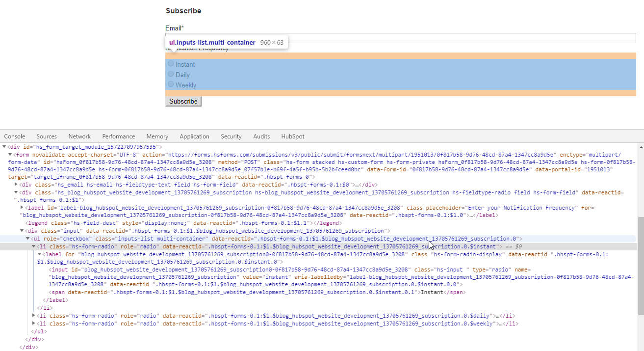The width and height of the screenshot is (644, 351).
Task: Open the HubSpot DevTools tab
Action: pyautogui.click(x=292, y=136)
